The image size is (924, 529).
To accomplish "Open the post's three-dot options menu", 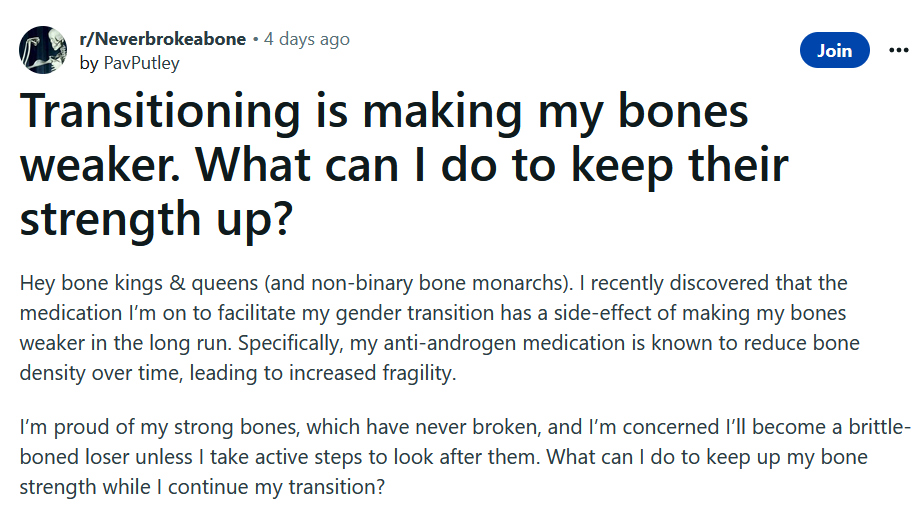I will click(898, 50).
